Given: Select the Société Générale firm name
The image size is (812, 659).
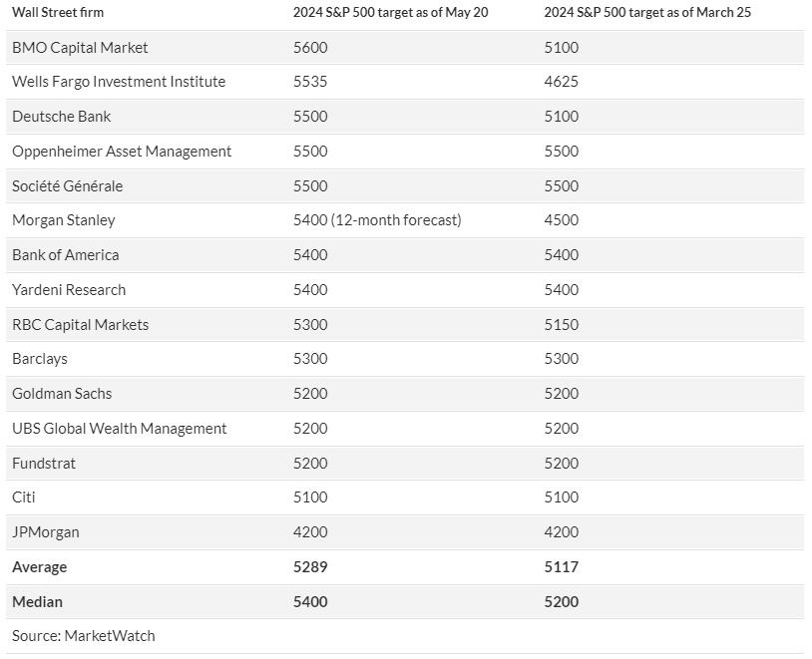Looking at the screenshot, I should pyautogui.click(x=68, y=186).
